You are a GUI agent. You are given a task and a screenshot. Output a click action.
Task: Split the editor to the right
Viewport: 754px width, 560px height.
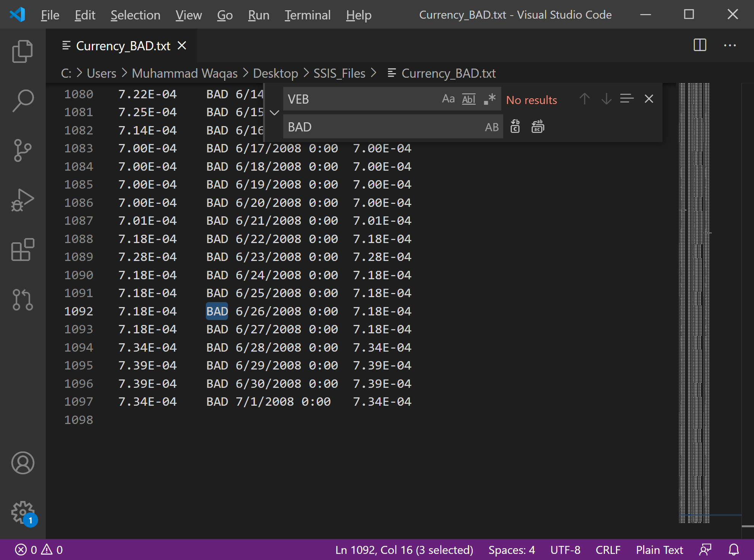[699, 45]
